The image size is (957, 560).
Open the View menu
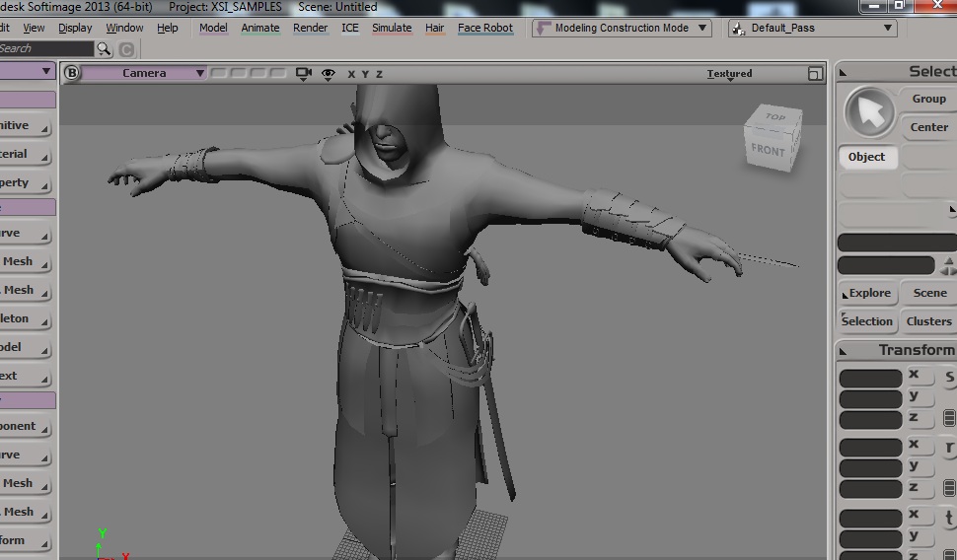[34, 28]
